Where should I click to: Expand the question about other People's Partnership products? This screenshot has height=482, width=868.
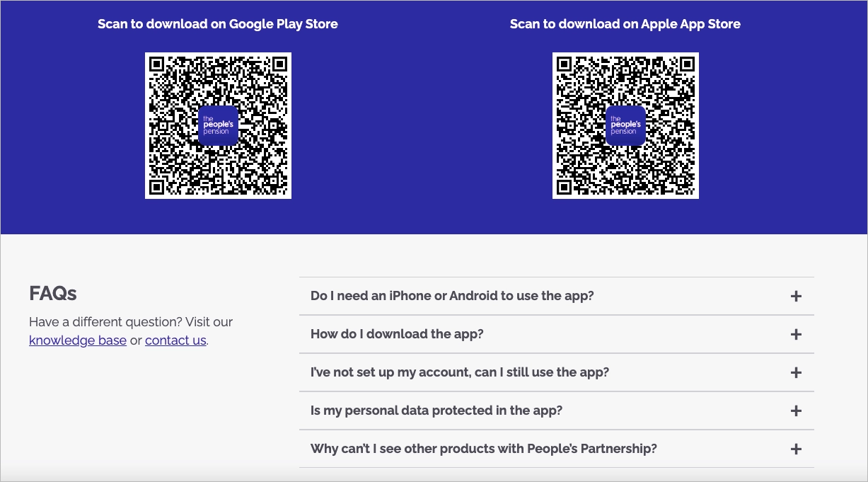coord(483,449)
